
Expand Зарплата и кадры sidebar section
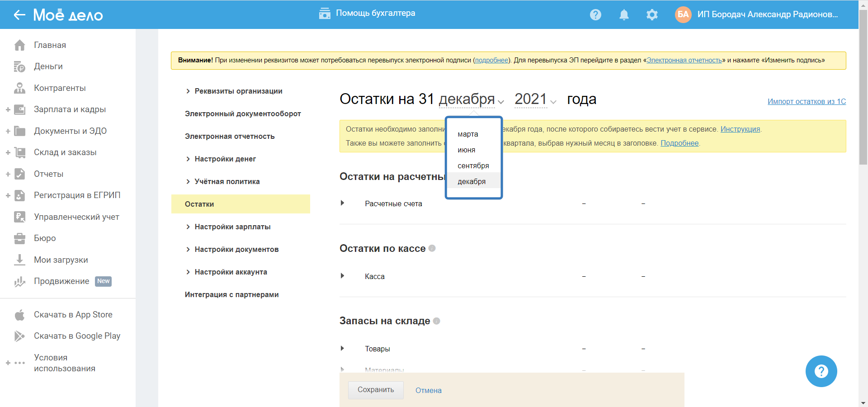[8, 109]
